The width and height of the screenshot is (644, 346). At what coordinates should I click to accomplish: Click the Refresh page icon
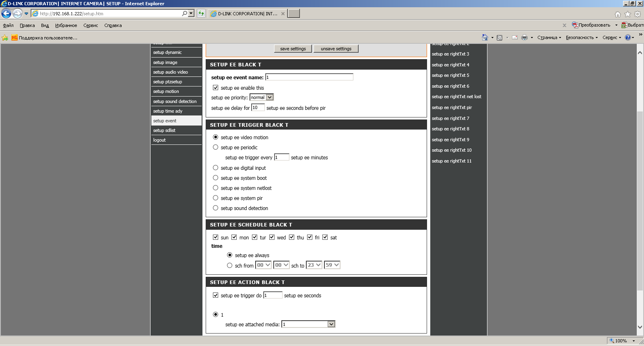201,14
